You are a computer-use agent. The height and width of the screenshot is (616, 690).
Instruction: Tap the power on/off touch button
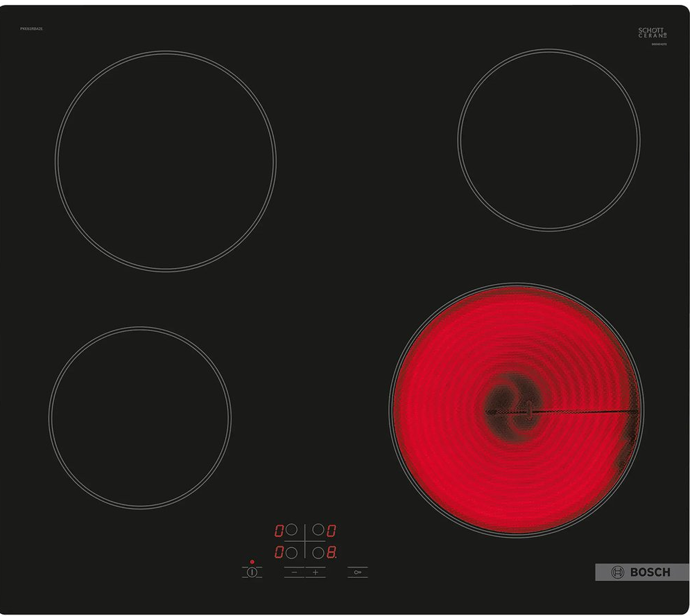pos(252,572)
